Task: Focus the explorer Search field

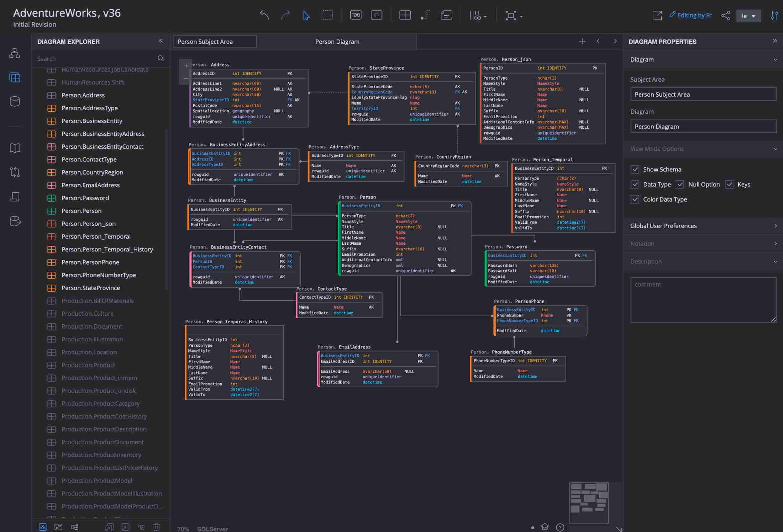Action: (96, 59)
